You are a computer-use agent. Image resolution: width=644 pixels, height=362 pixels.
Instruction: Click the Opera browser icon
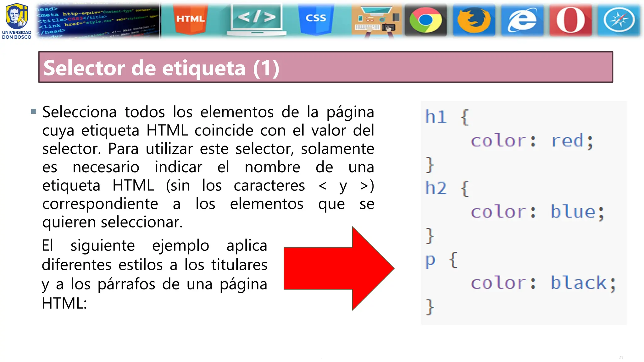tap(570, 20)
